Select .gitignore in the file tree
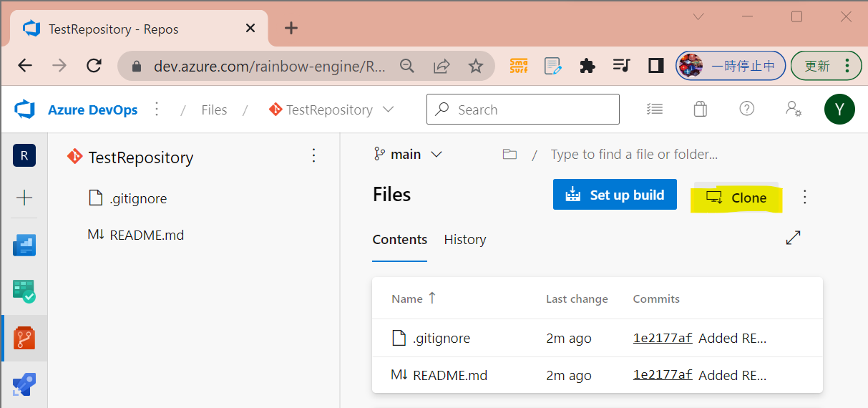 click(x=129, y=198)
